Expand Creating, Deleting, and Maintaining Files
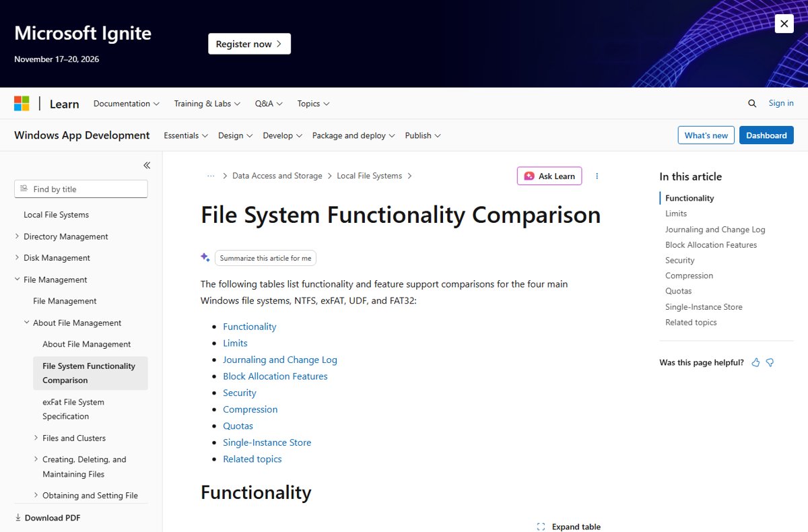This screenshot has height=532, width=808. pyautogui.click(x=36, y=459)
